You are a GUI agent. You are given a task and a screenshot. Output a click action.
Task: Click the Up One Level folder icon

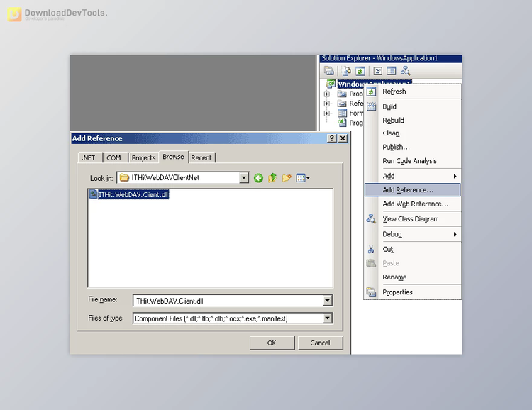[x=272, y=178]
